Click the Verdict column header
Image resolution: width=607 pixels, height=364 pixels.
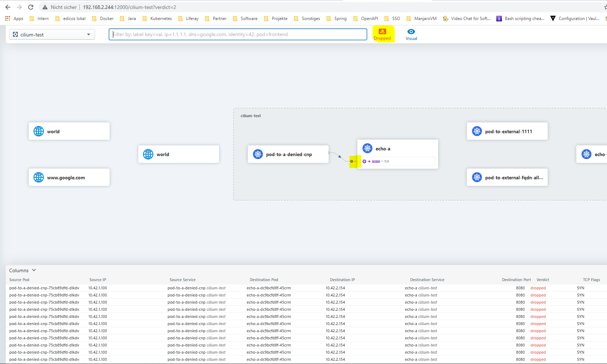[x=543, y=280]
